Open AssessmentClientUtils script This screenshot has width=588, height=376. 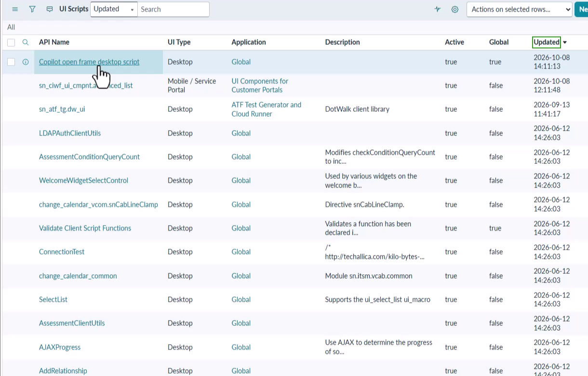click(72, 323)
